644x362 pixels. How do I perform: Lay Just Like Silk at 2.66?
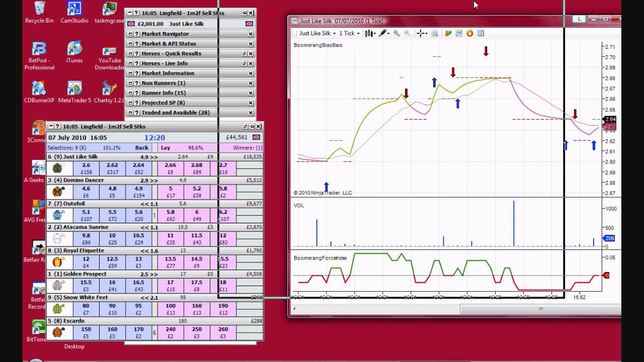click(171, 168)
